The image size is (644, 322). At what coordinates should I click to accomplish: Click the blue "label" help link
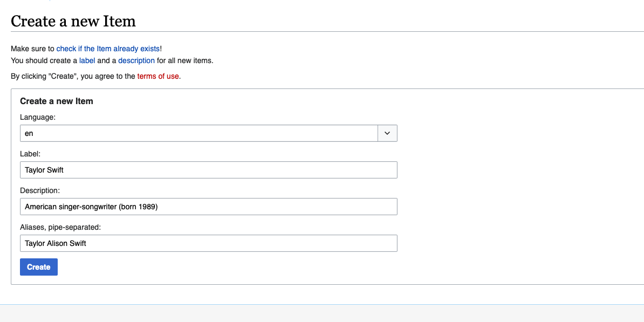coord(87,60)
